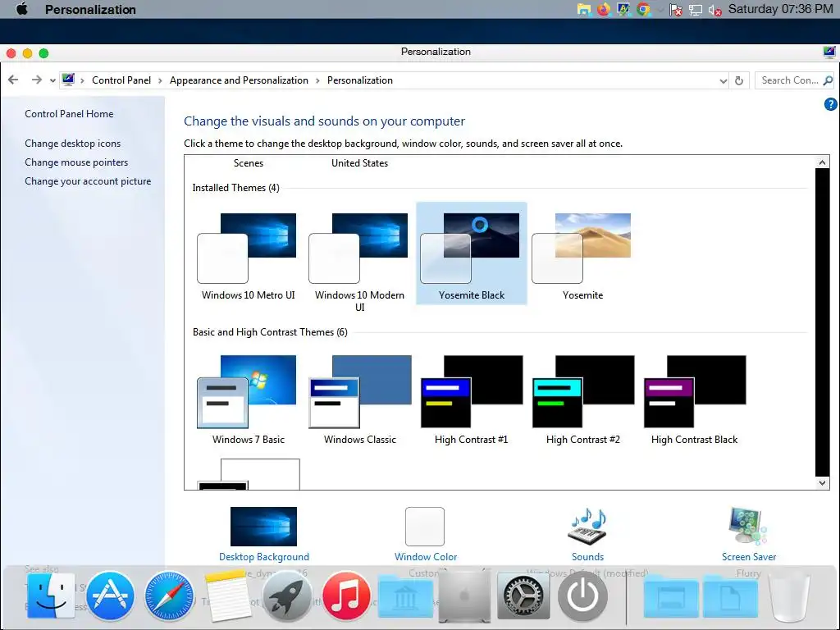Viewport: 840px width, 630px height.
Task: Launch Firefox from the top bar
Action: pos(604,10)
